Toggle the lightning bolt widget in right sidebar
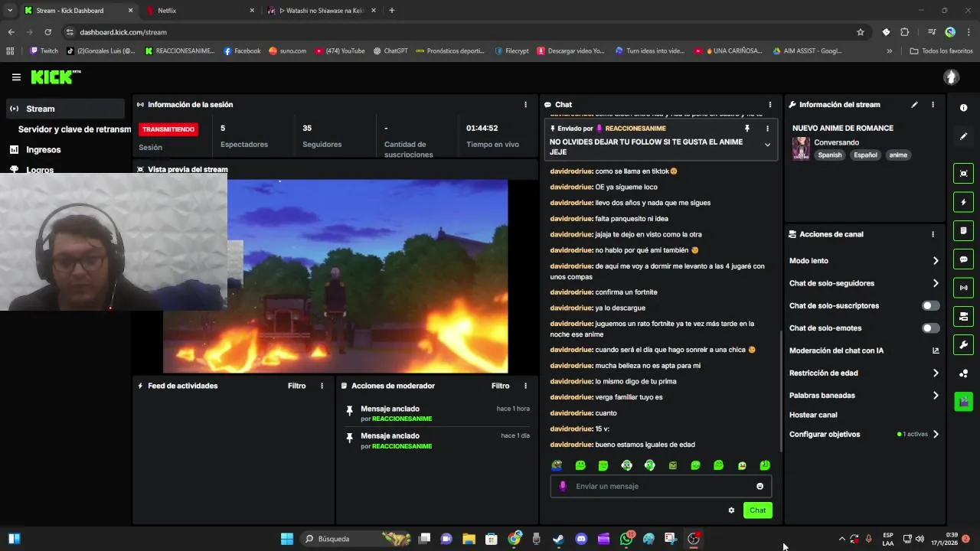The width and height of the screenshot is (980, 551). click(963, 202)
